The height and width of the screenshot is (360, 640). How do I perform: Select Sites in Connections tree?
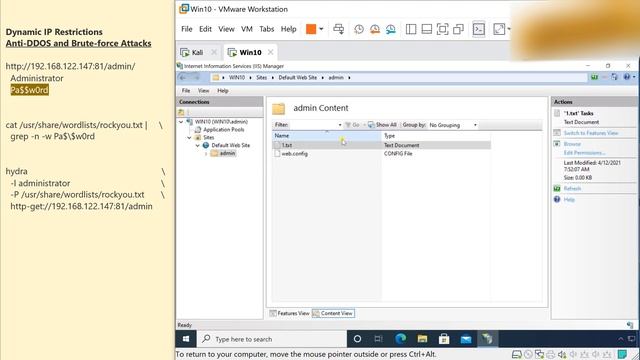click(208, 138)
